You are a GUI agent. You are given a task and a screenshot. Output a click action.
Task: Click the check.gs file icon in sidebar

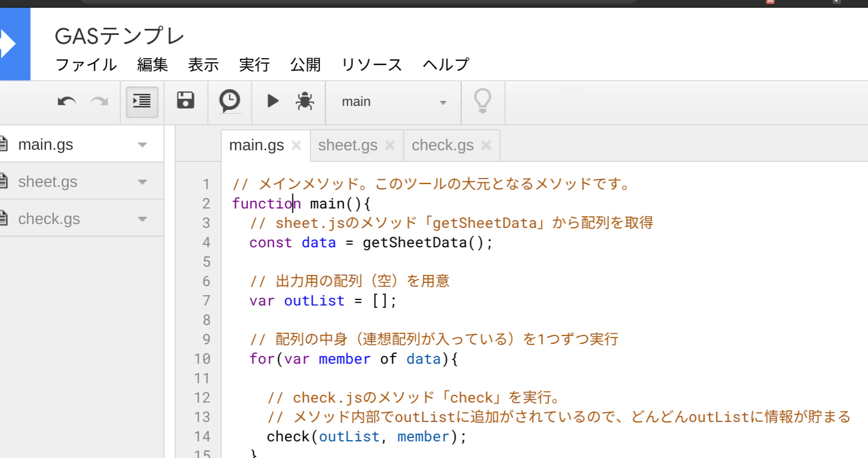pos(3,218)
